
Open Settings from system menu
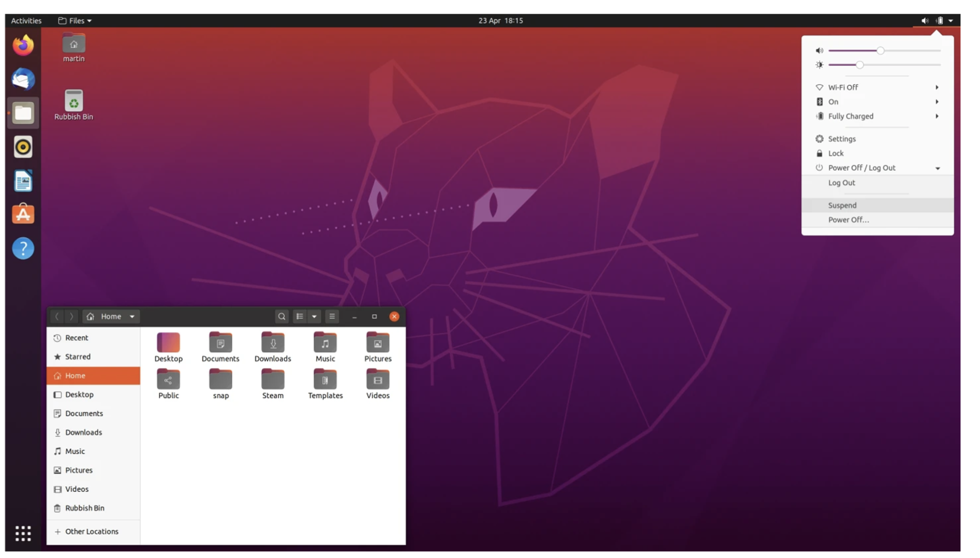878,139
